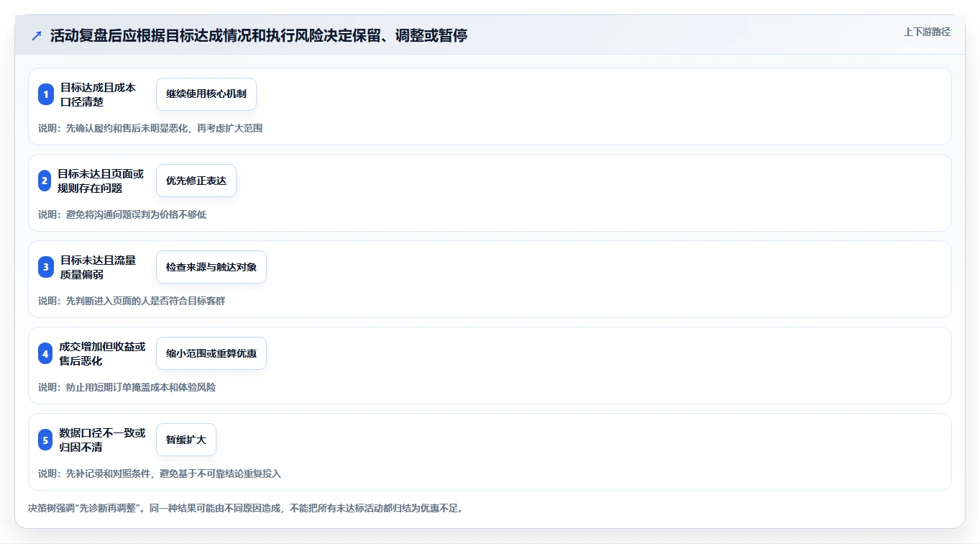Select the 检查来源与触达对象 button

(x=211, y=267)
